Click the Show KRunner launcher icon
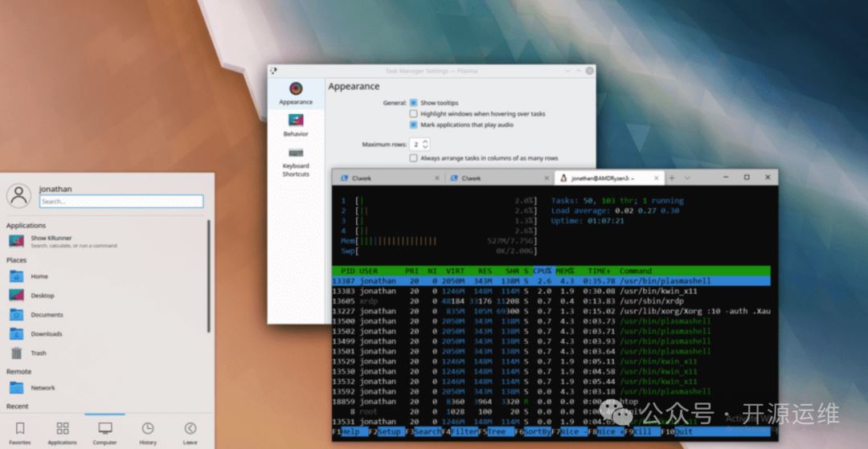Image resolution: width=868 pixels, height=449 pixels. point(17,241)
